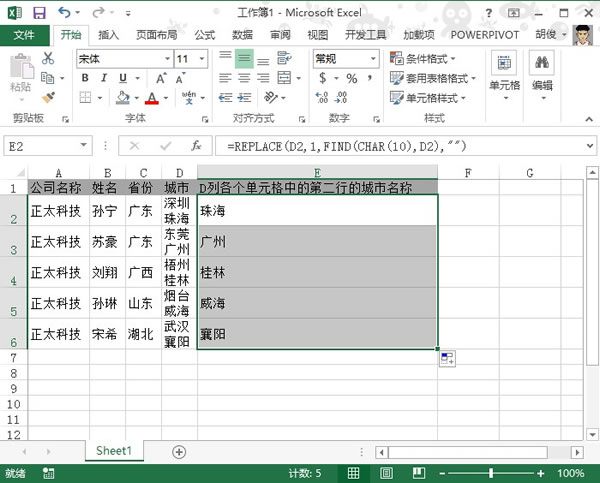Switch to Page Layout view
The image size is (600, 483).
pos(386,473)
